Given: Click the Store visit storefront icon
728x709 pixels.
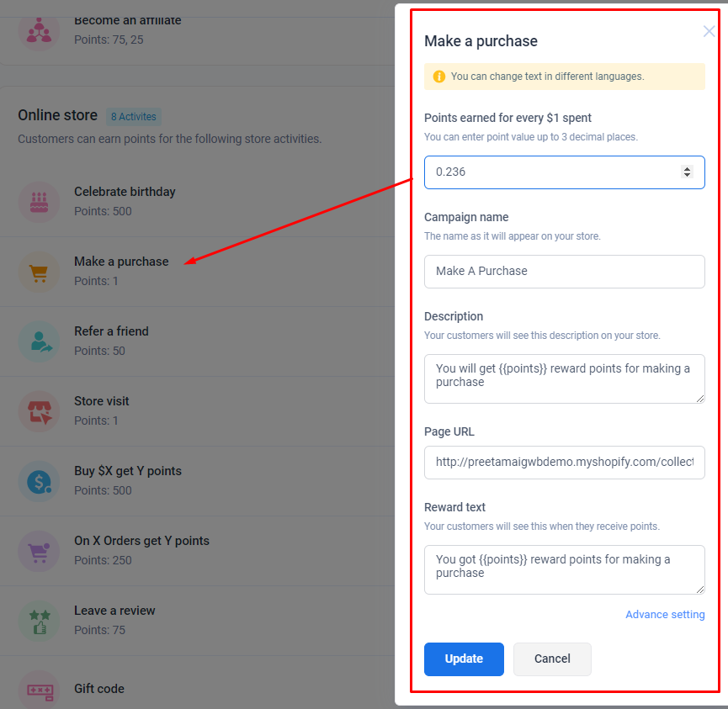Looking at the screenshot, I should [39, 411].
